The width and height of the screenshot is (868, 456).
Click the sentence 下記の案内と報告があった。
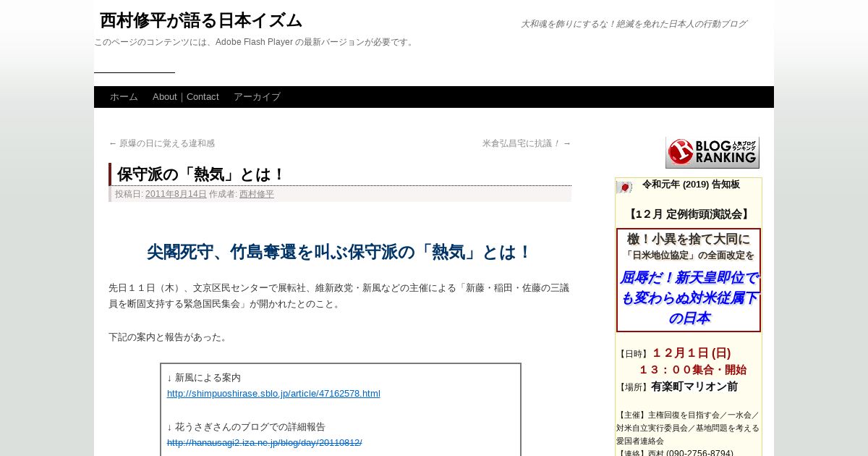[x=169, y=337]
